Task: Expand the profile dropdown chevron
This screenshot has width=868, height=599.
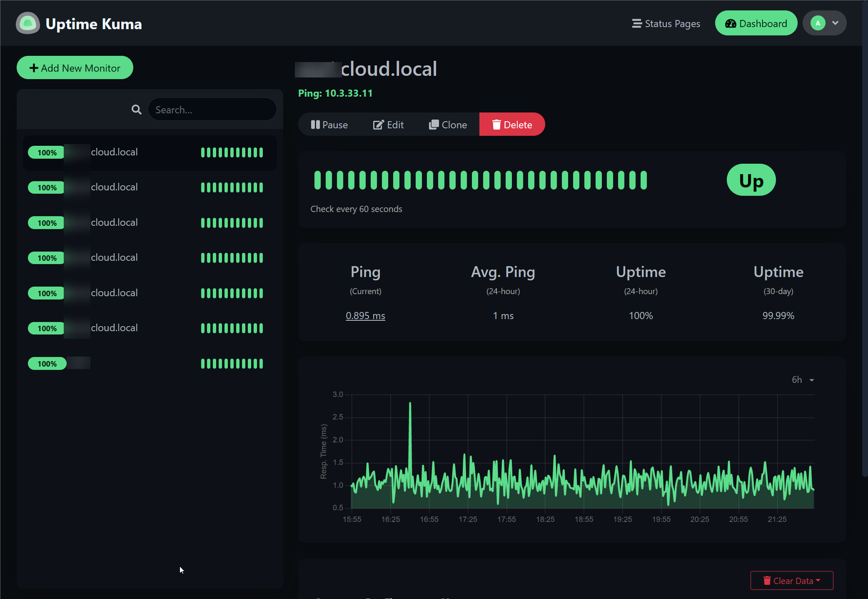Action: pos(835,23)
